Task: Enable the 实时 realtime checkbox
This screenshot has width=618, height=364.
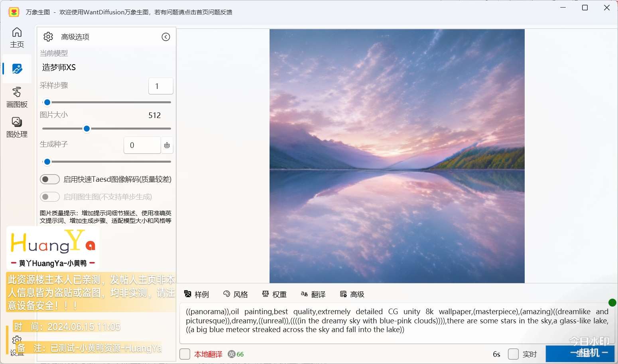Action: tap(513, 354)
